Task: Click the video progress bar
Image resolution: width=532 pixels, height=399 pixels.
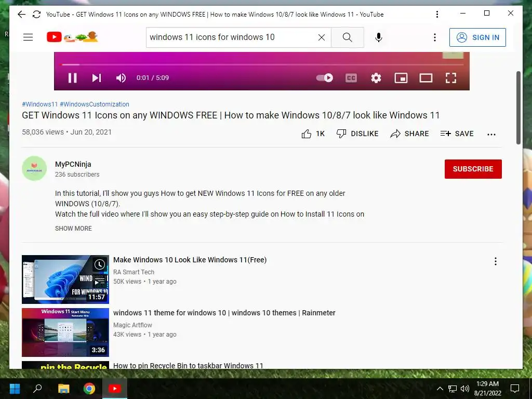Action: tap(262, 64)
